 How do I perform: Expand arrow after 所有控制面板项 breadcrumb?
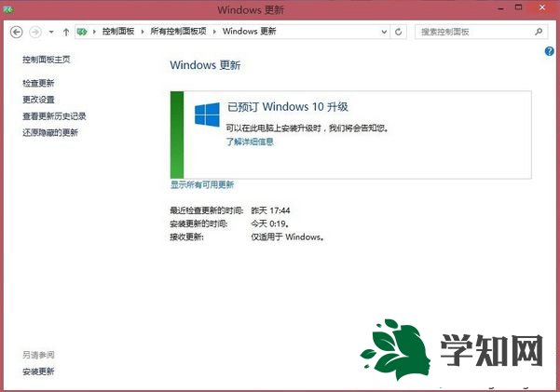214,32
